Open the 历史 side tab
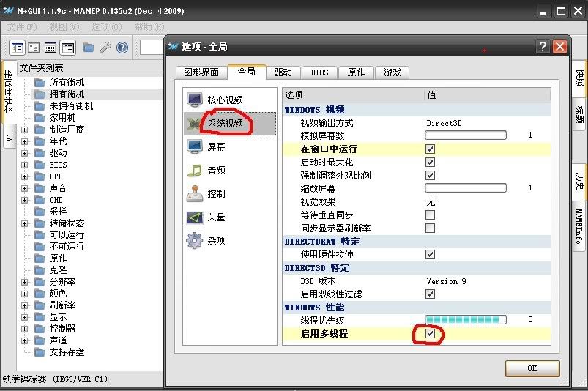Screen dimensions: 588x391 tap(580, 181)
